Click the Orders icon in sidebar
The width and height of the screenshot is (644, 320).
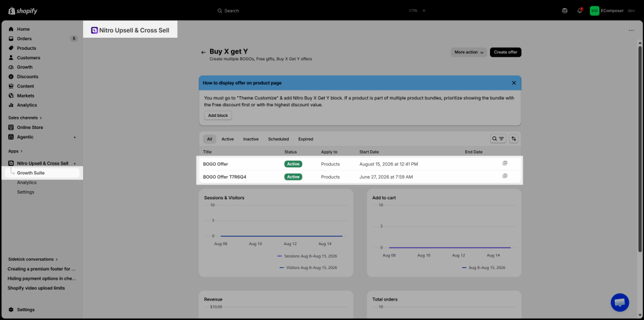[x=11, y=38]
